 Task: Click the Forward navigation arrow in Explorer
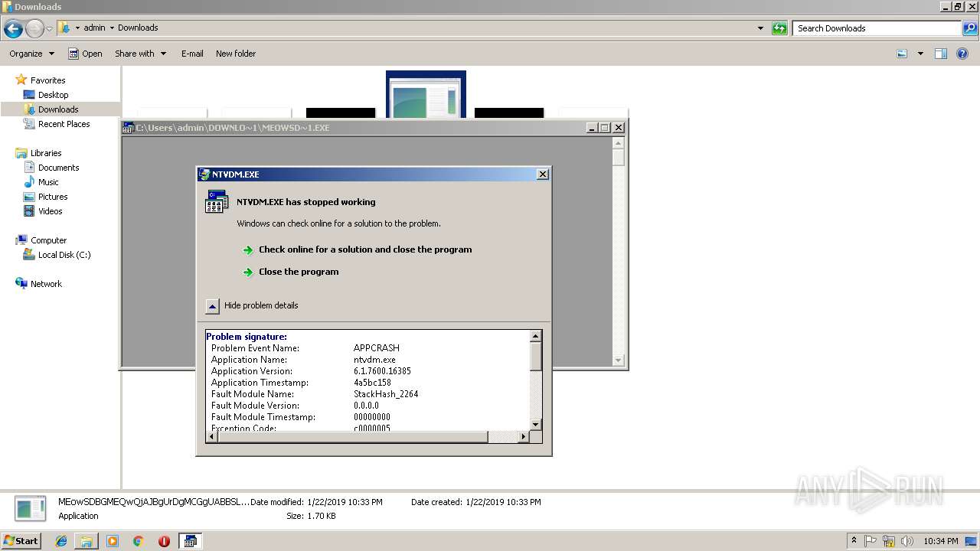(34, 29)
